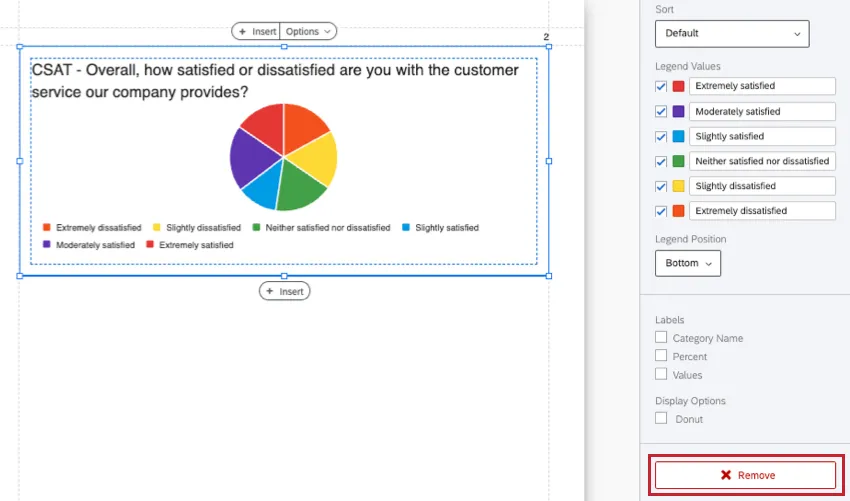The image size is (850, 501).
Task: Uncheck the Slightly dissatisfied legend checkbox
Action: point(661,186)
